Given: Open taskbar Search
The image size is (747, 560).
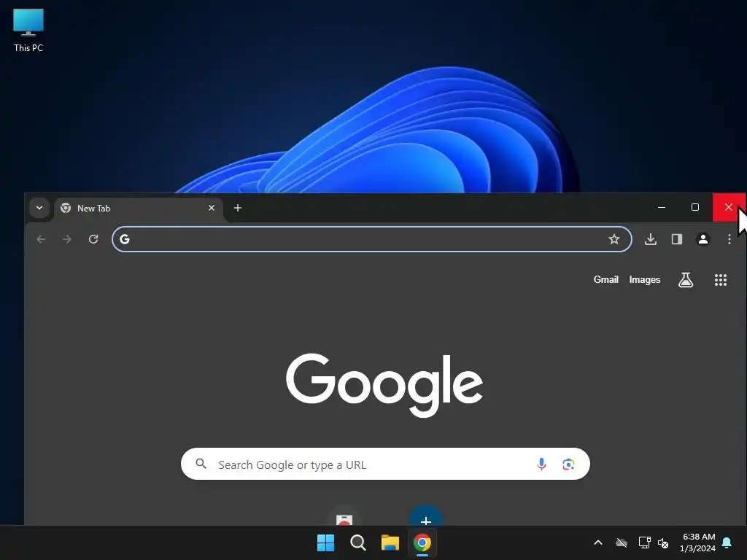Looking at the screenshot, I should click(x=357, y=542).
